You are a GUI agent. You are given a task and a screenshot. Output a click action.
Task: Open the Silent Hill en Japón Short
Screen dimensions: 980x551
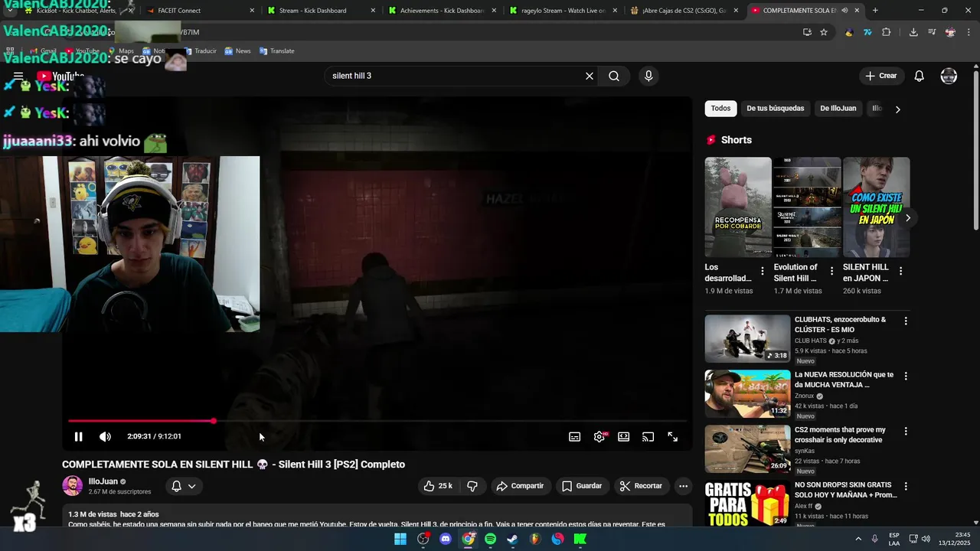click(x=876, y=207)
